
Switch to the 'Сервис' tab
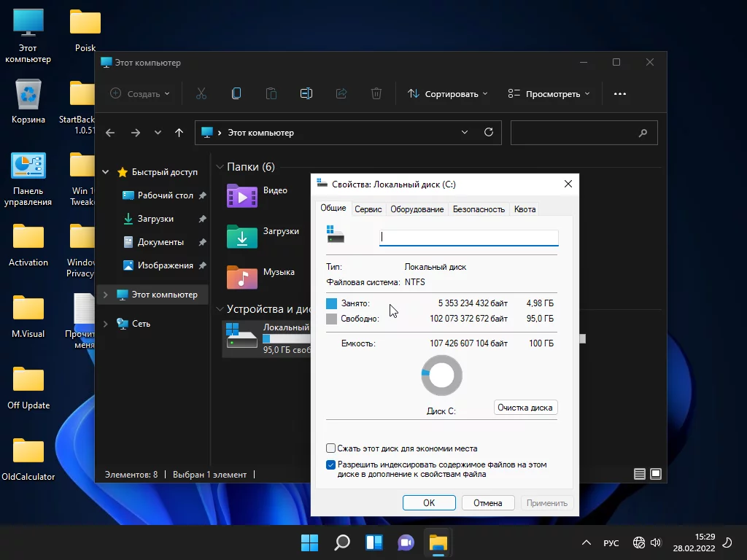[x=368, y=209]
